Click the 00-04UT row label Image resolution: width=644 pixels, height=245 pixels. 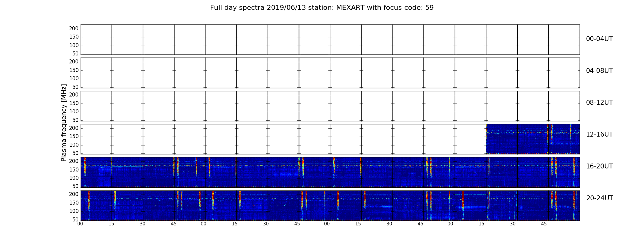(599, 39)
